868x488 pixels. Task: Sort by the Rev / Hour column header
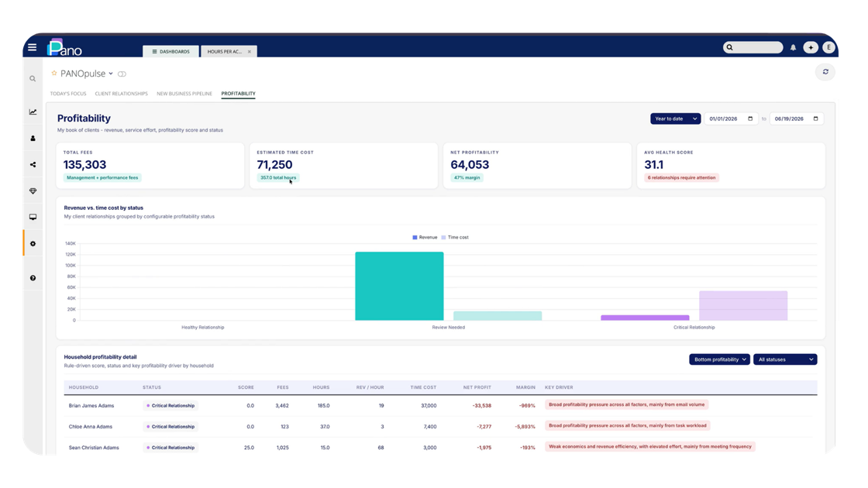click(x=370, y=387)
